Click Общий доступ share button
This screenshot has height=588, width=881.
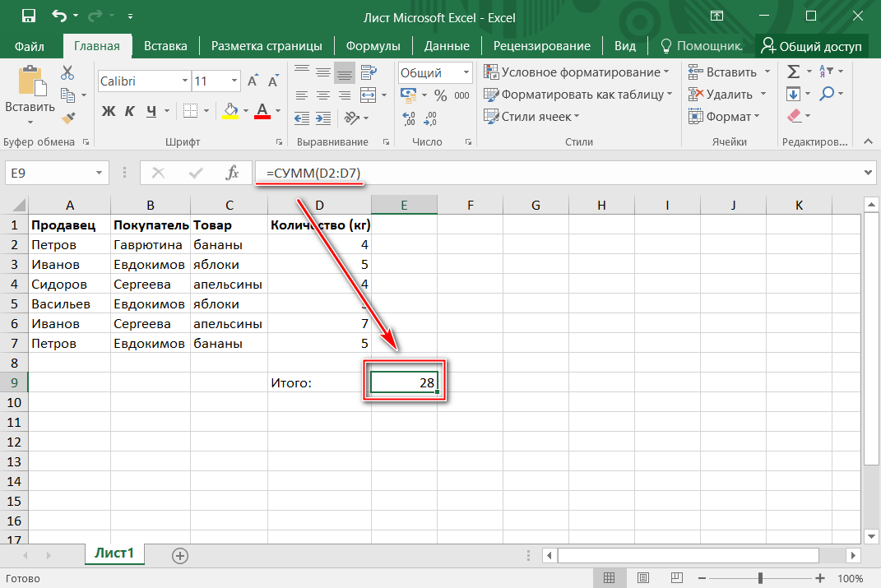click(811, 46)
